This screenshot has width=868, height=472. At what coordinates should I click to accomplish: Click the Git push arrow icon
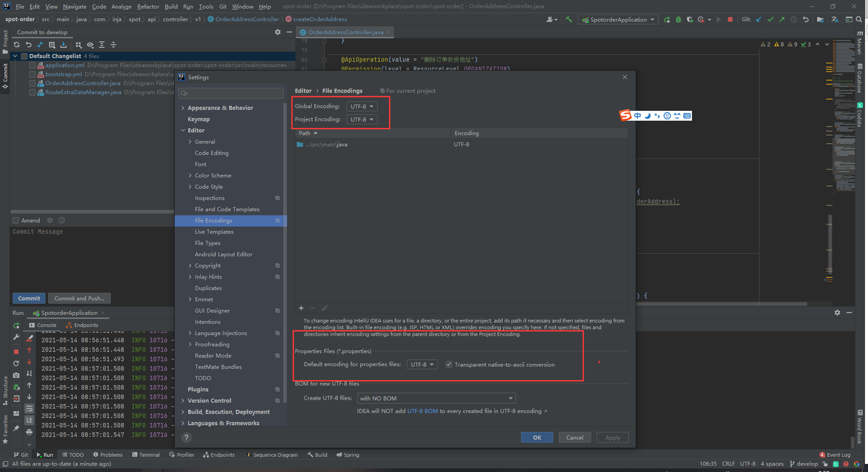click(782, 19)
